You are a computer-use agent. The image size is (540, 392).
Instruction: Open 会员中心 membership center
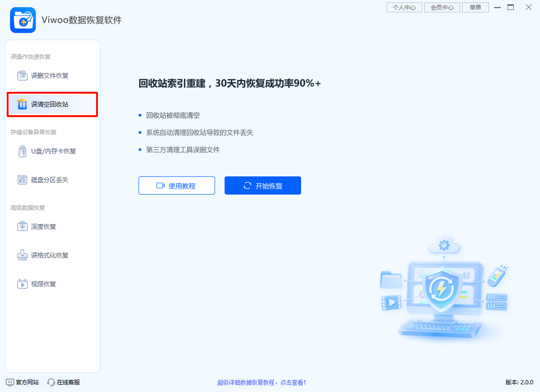[x=442, y=7]
